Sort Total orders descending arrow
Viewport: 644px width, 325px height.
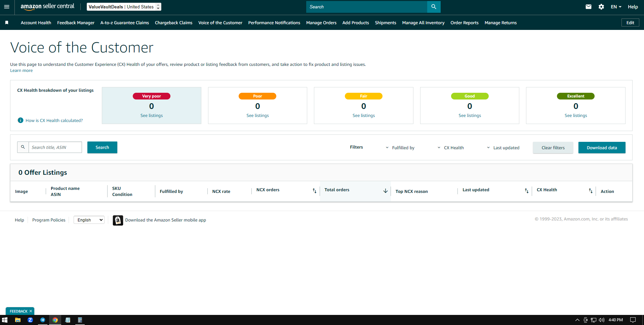tap(386, 191)
